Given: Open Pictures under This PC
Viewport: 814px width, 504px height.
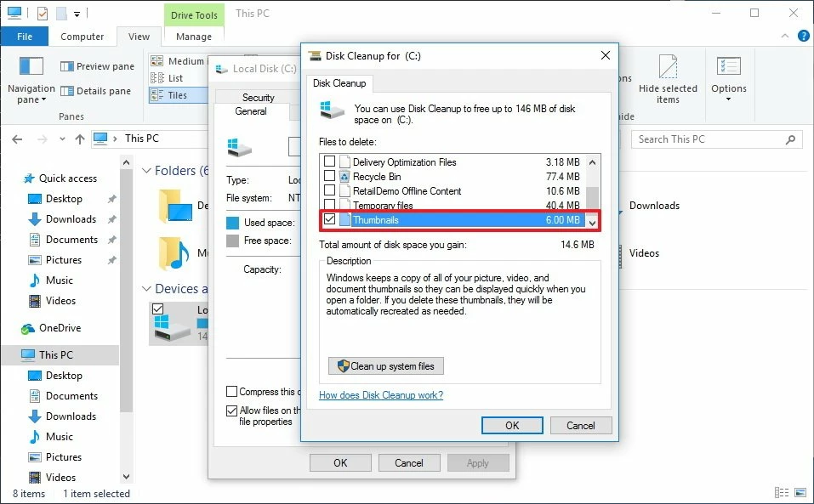Looking at the screenshot, I should tap(63, 457).
